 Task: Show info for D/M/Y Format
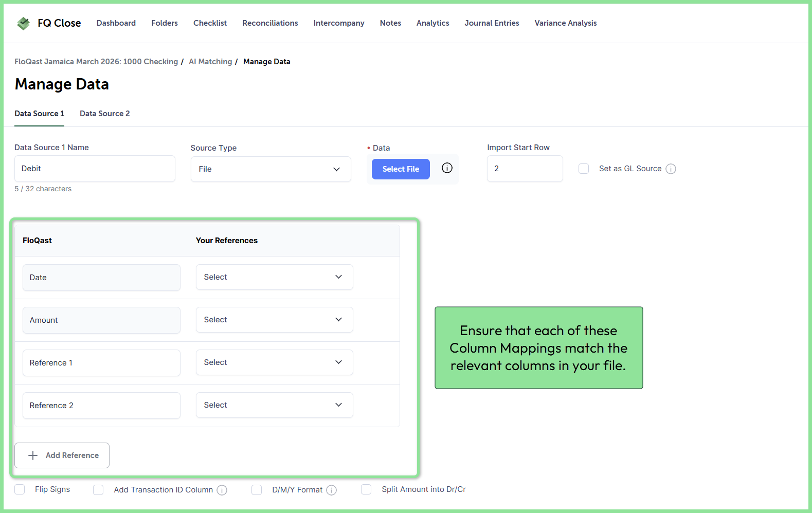pyautogui.click(x=332, y=490)
